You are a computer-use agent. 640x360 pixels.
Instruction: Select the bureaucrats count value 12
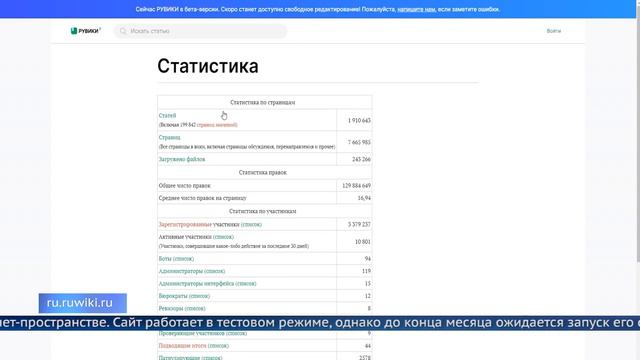(367, 296)
